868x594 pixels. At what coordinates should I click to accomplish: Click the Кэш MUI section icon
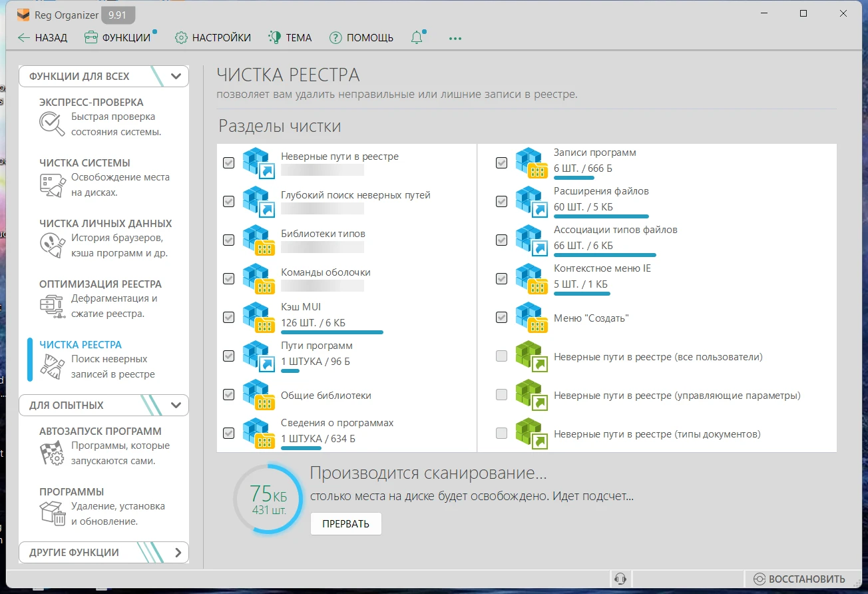(259, 317)
